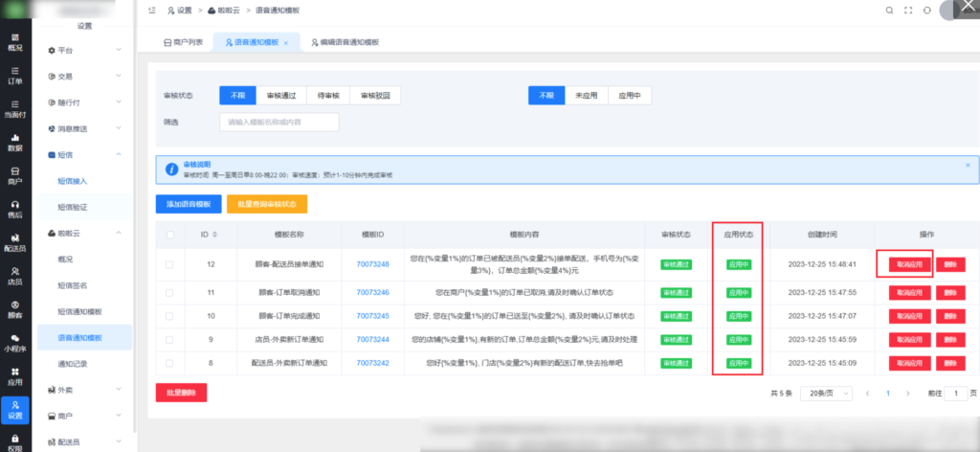This screenshot has width=980, height=452.
Task: Click the next page arrow in pagination
Action: click(907, 394)
